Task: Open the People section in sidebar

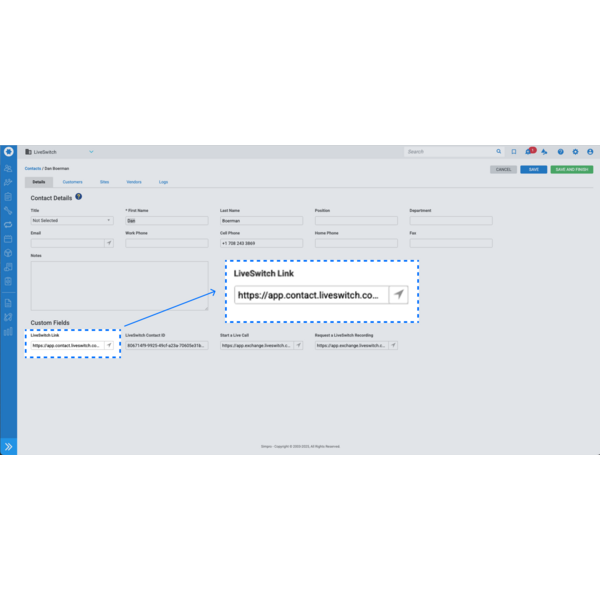Action: click(8, 168)
